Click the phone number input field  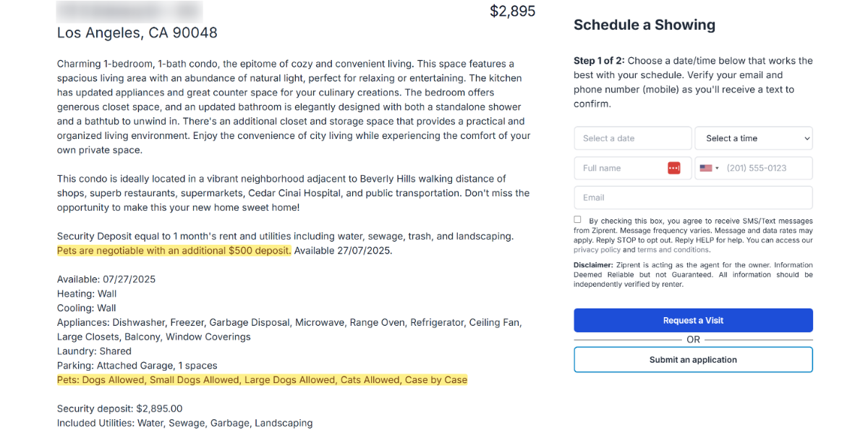[765, 168]
